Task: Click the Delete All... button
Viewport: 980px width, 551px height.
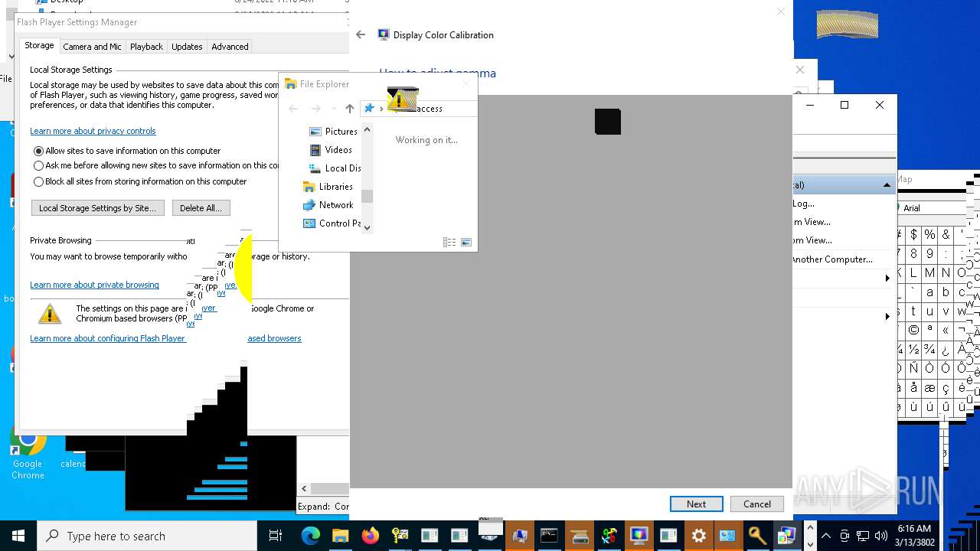Action: click(201, 208)
